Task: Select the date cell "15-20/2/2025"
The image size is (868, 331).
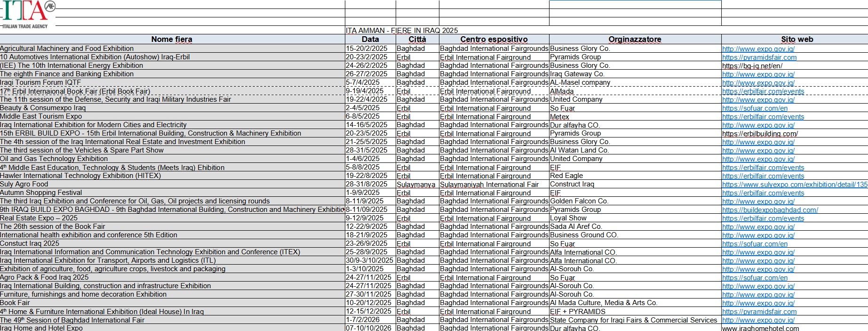Action: 370,48
